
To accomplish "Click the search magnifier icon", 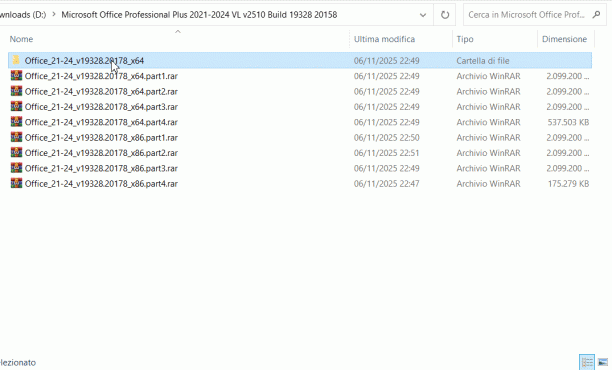I will [596, 15].
